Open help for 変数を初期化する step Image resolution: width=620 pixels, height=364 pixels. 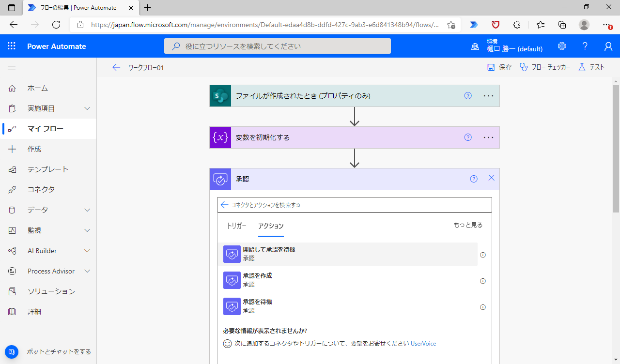click(x=468, y=137)
